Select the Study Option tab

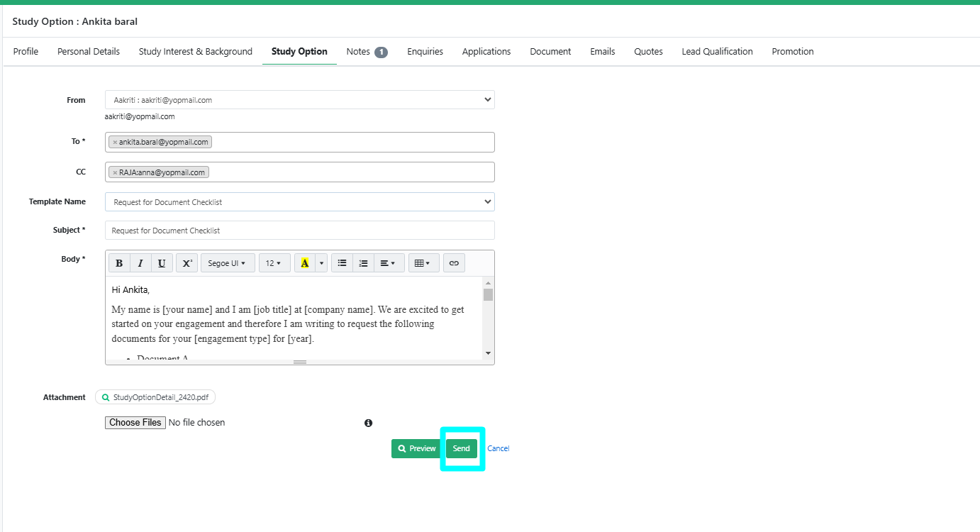[299, 52]
